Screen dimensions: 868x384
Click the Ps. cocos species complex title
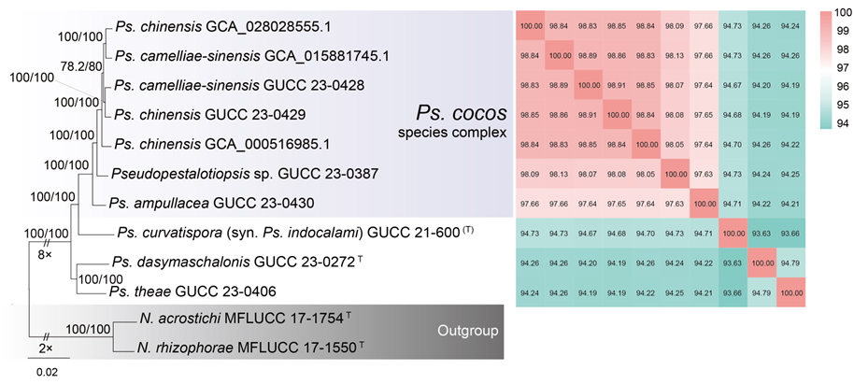(x=461, y=121)
